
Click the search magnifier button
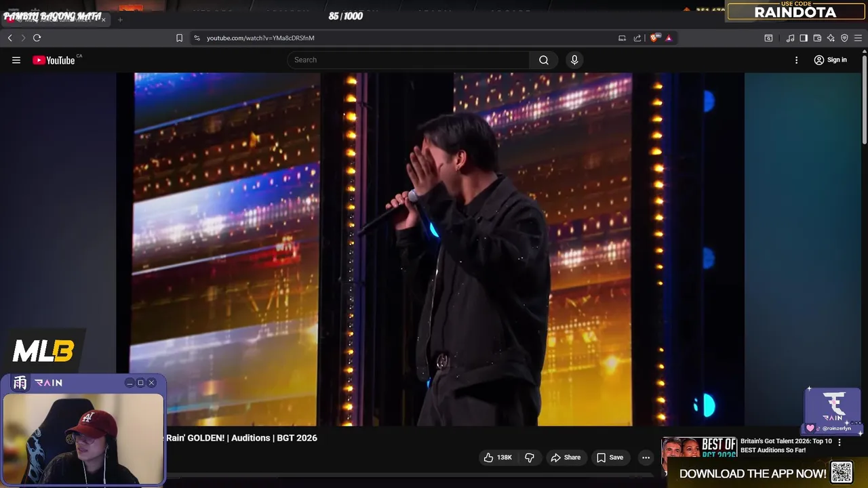click(x=544, y=60)
